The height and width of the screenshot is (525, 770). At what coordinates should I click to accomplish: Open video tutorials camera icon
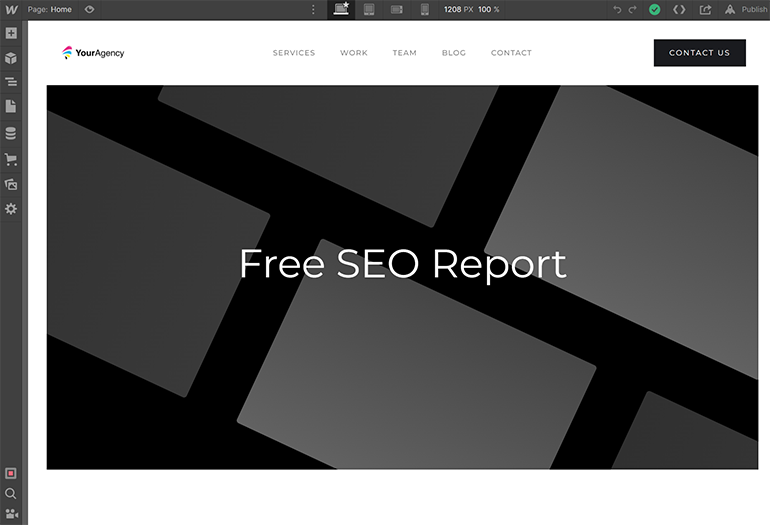pos(11,514)
